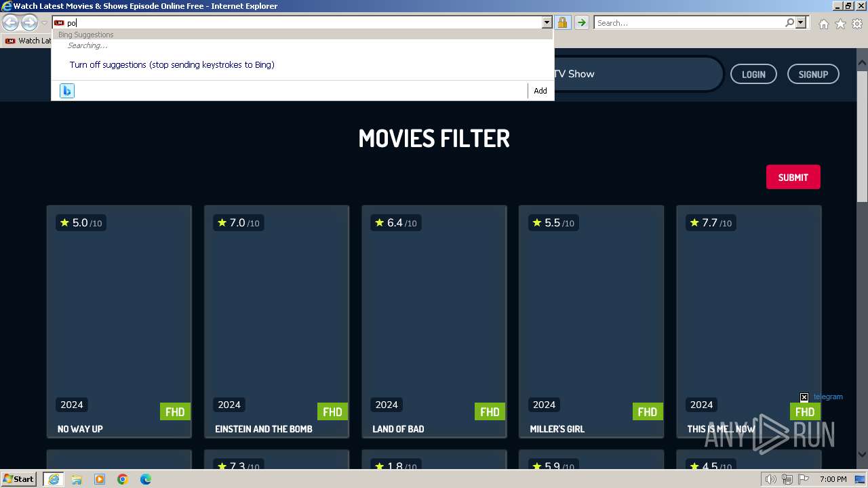Click the browser Forward arrow button
Viewport: 868px width, 488px height.
(29, 23)
